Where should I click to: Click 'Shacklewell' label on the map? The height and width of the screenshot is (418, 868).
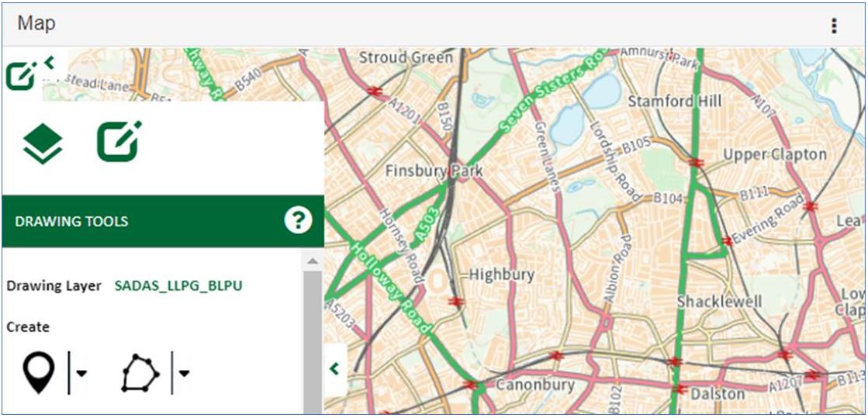(x=719, y=302)
